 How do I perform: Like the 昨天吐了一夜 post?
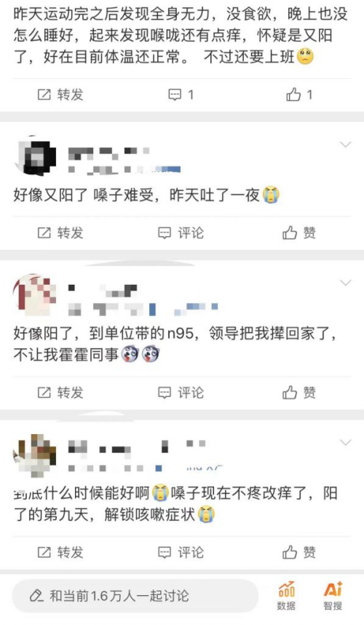pos(299,233)
